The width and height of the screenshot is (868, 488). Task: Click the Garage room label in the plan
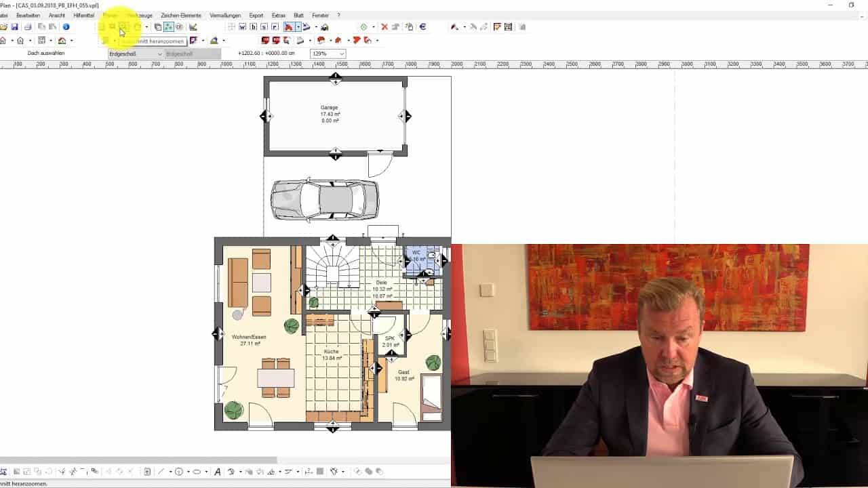pyautogui.click(x=330, y=108)
